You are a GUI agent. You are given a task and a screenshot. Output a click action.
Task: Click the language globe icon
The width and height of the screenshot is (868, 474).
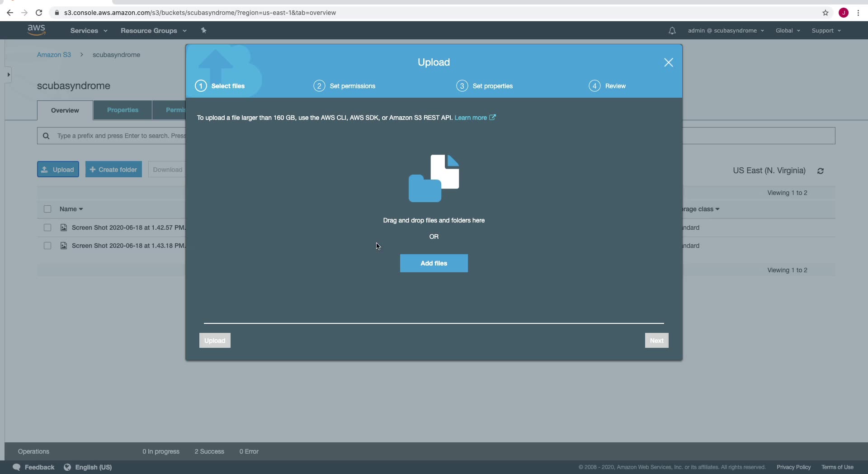pos(67,467)
